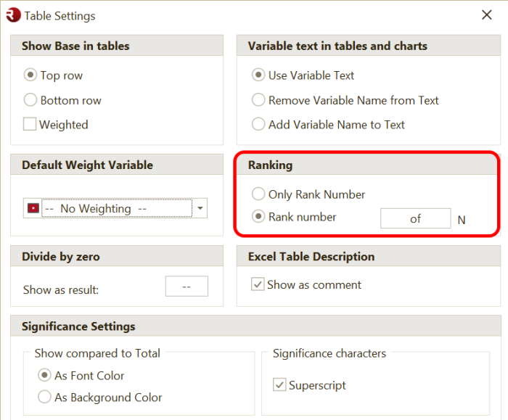This screenshot has height=420, width=508.
Task: Enable the Weighted checkbox
Action: [30, 124]
